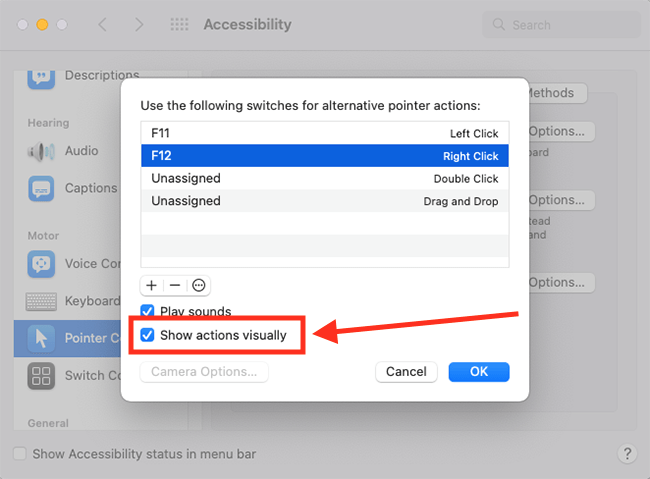This screenshot has width=650, height=479.
Task: Select the F11 Left Click row
Action: tap(325, 133)
